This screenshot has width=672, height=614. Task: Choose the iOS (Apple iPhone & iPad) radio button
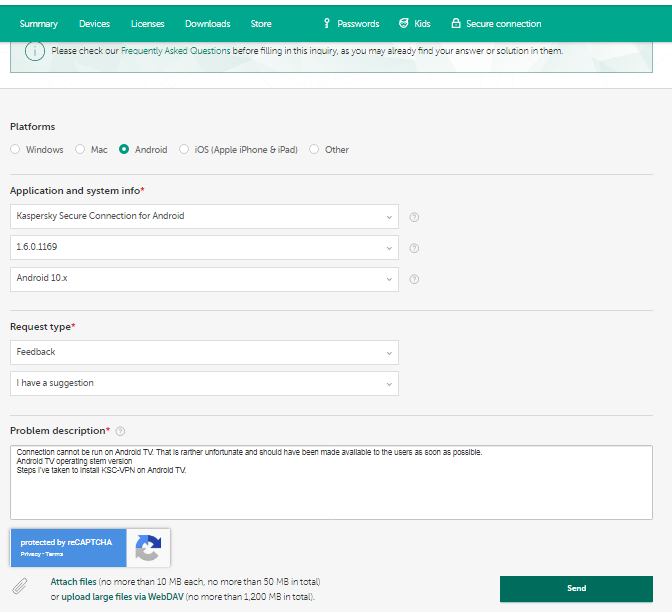(x=184, y=149)
